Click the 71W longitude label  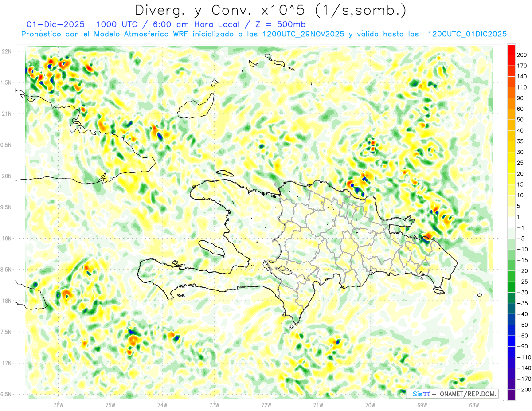click(x=318, y=405)
